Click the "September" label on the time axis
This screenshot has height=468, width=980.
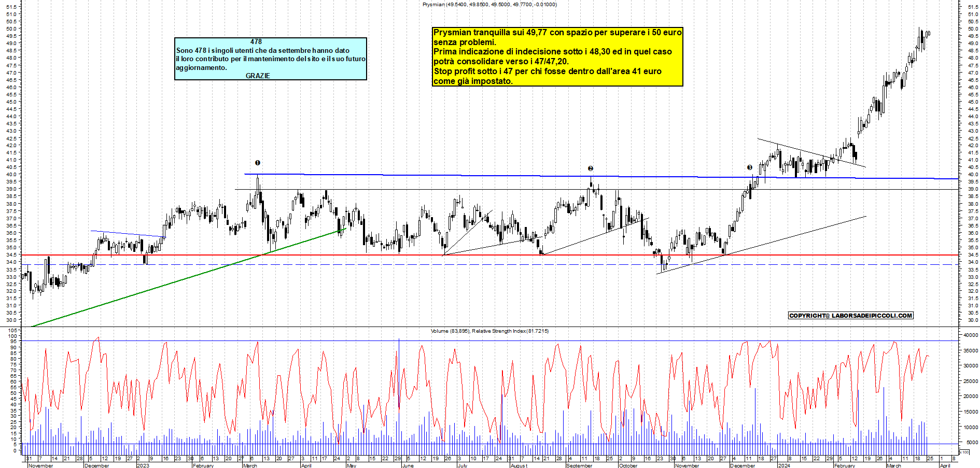[579, 465]
